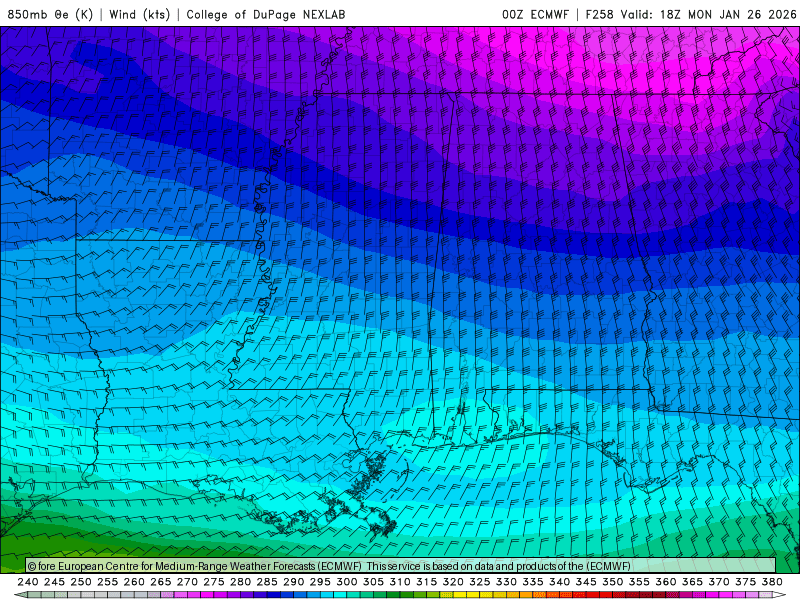The width and height of the screenshot is (800, 600).
Task: Click the 315 value on the color scale
Action: [427, 582]
